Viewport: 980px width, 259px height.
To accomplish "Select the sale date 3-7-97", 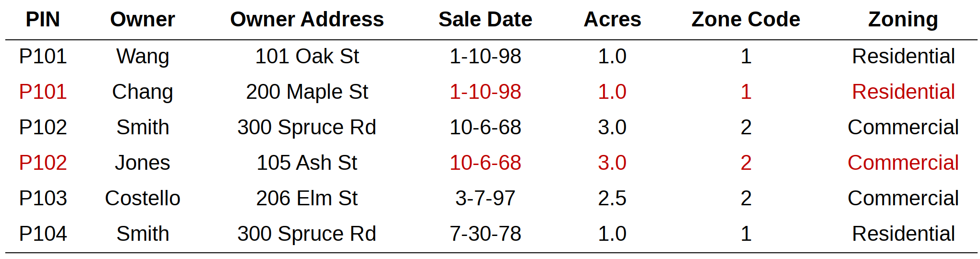I will tap(485, 199).
